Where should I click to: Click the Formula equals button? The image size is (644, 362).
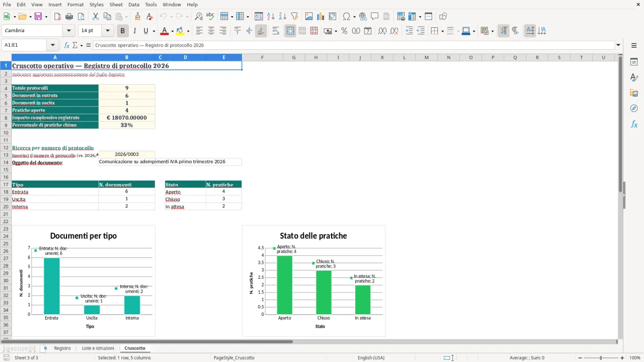coord(89,46)
